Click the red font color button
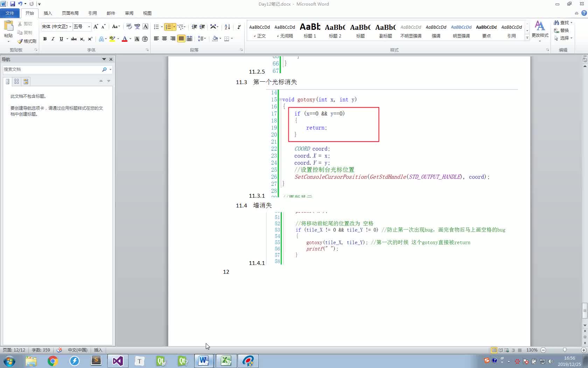 click(124, 39)
